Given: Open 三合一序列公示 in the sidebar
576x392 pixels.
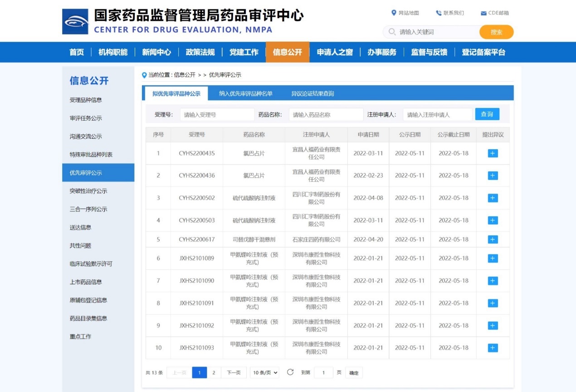Looking at the screenshot, I should (x=98, y=209).
